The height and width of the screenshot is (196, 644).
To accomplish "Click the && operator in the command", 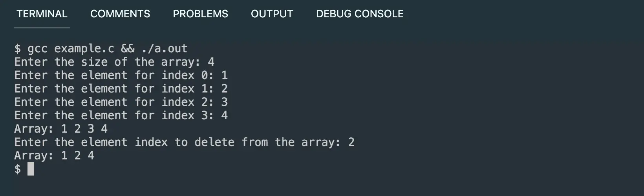I will [x=128, y=49].
